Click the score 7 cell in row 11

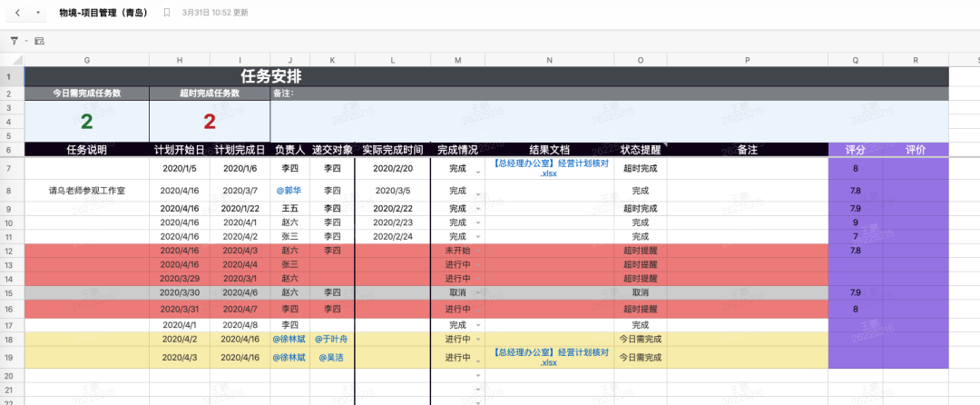pyautogui.click(x=855, y=236)
